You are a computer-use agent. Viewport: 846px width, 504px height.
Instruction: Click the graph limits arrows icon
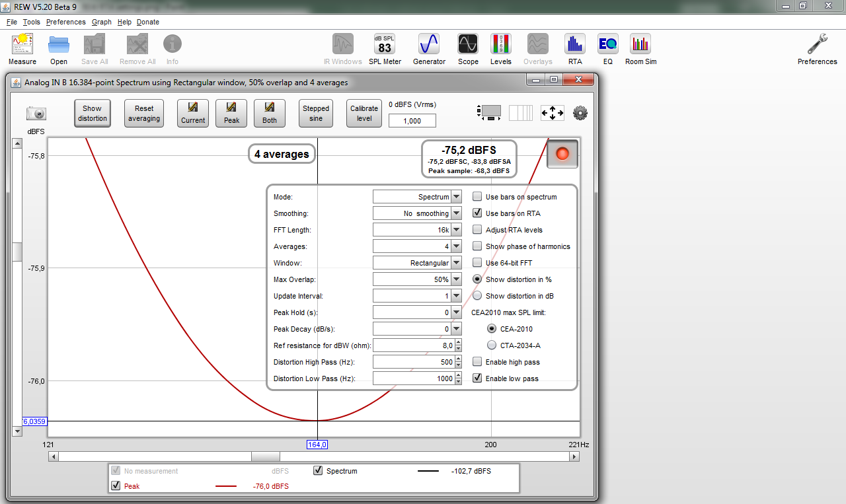point(553,113)
